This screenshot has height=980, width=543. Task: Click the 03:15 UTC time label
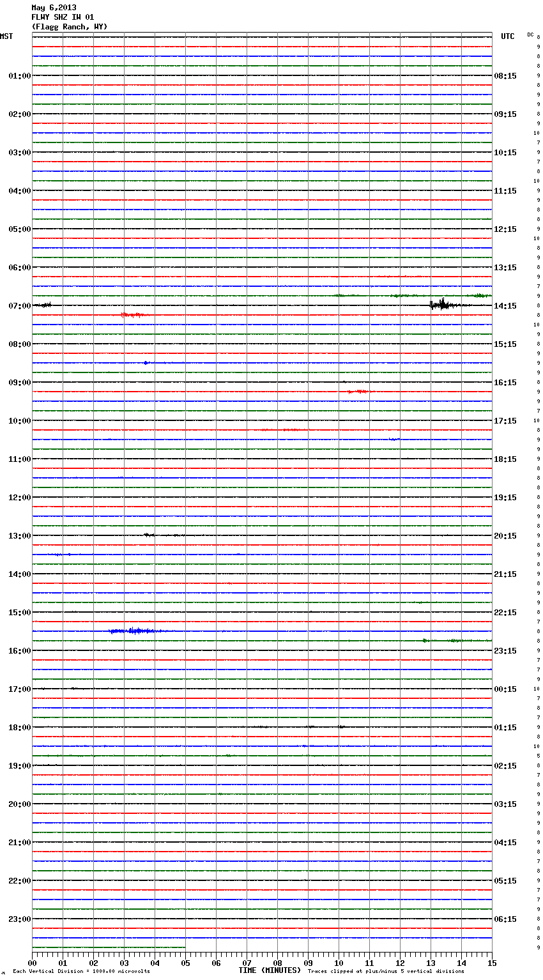tap(505, 804)
